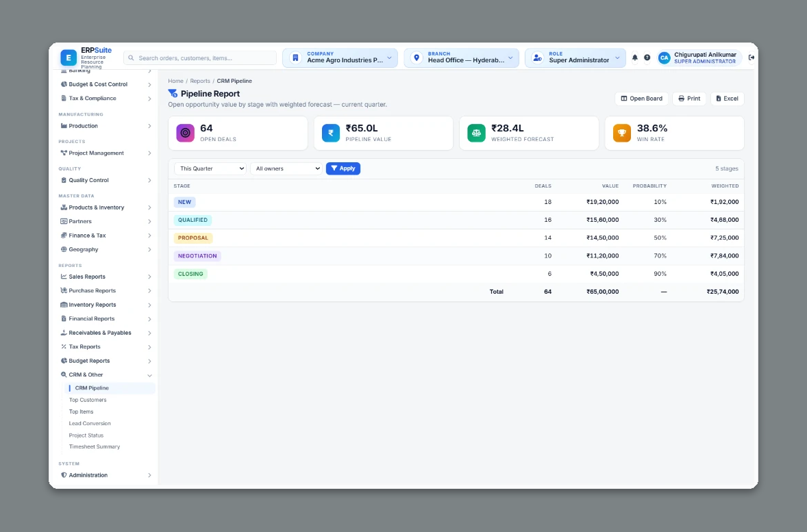The width and height of the screenshot is (807, 532).
Task: Click the ERPSuite logo icon
Action: [x=69, y=58]
